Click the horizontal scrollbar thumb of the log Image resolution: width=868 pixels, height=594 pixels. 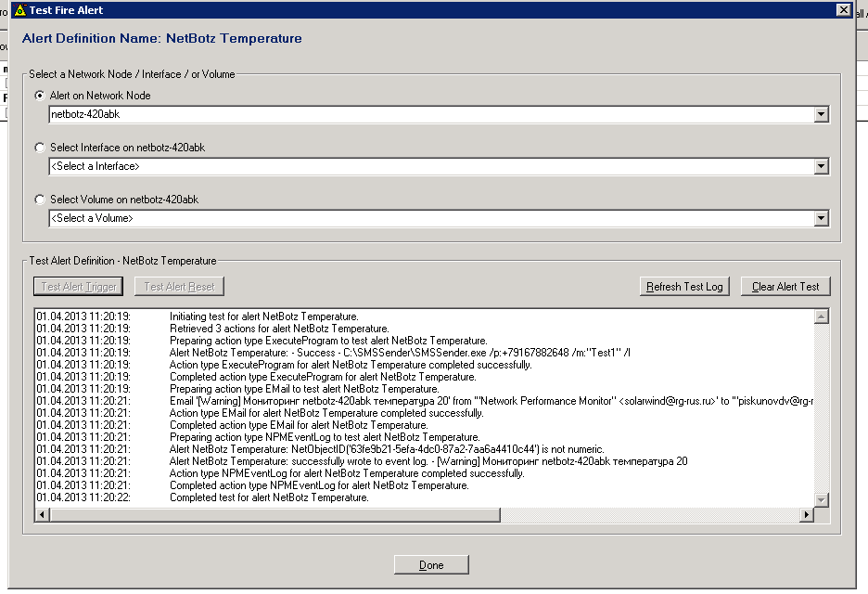[275, 515]
